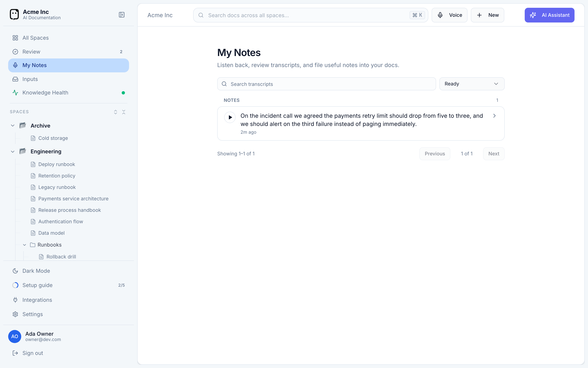Open Knowledge Health page

point(68,93)
